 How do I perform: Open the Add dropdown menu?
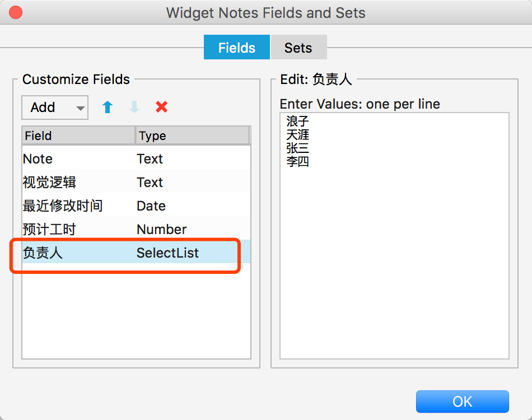click(x=55, y=108)
